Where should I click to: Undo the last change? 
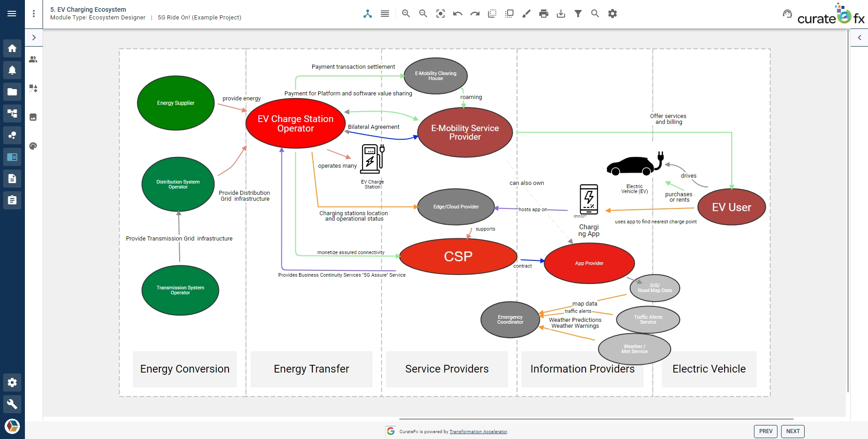click(458, 14)
